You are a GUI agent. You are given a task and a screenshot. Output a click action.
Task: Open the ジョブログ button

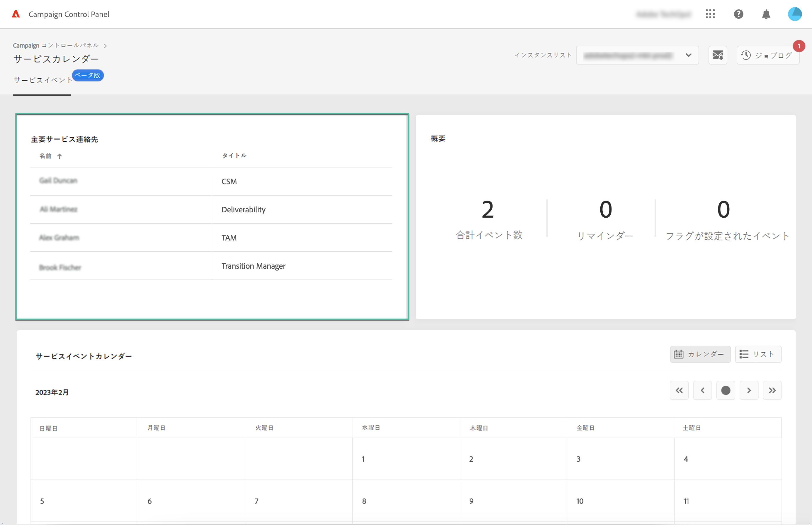tap(767, 55)
